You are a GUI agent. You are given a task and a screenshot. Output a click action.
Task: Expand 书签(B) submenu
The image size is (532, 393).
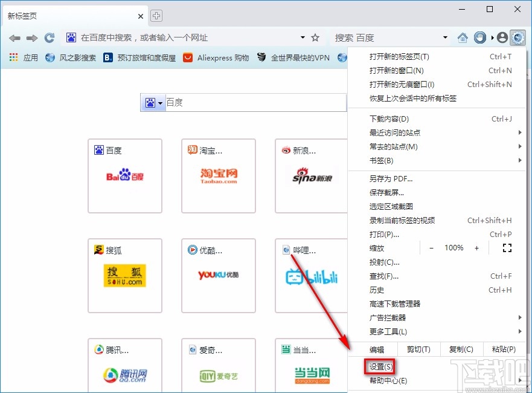tap(437, 161)
